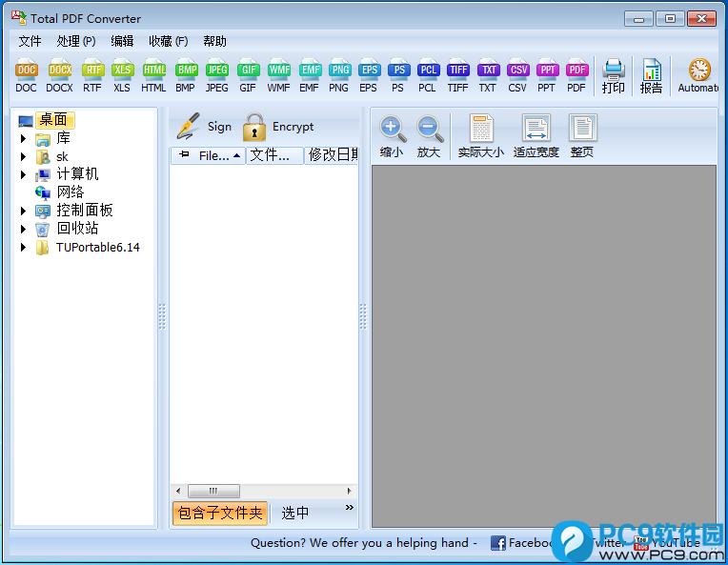
Task: Sort by File name column header
Action: (x=219, y=155)
